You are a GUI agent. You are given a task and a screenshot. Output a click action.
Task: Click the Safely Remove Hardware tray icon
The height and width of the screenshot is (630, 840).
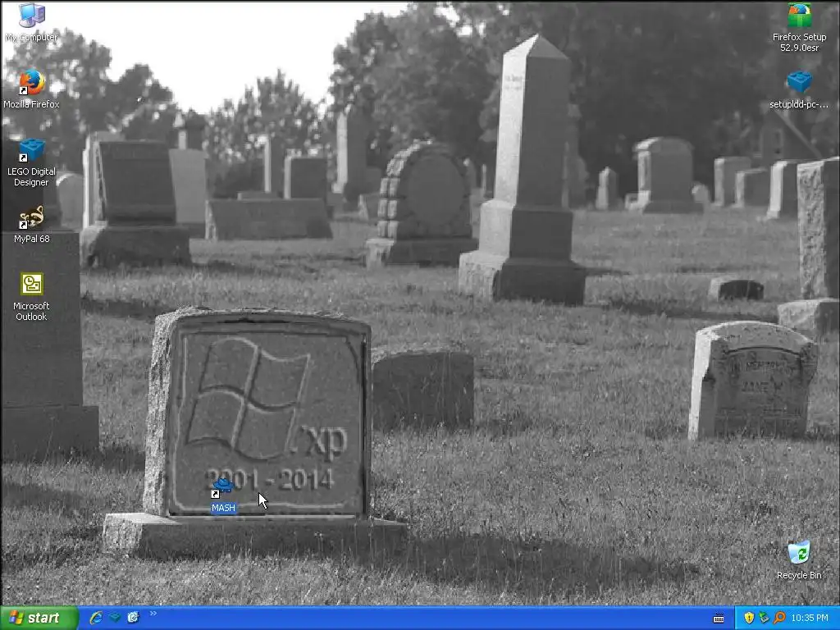(x=764, y=618)
